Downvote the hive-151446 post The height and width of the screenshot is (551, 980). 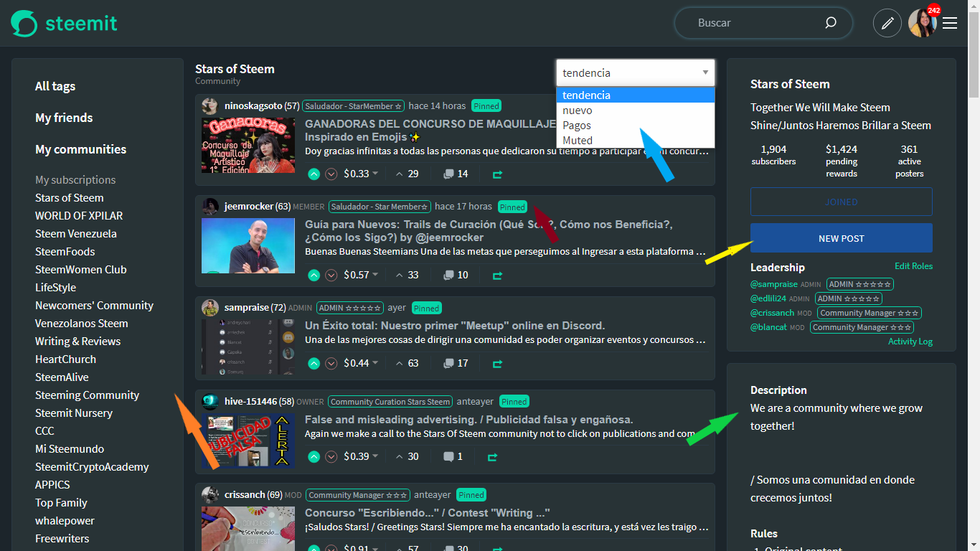click(331, 456)
